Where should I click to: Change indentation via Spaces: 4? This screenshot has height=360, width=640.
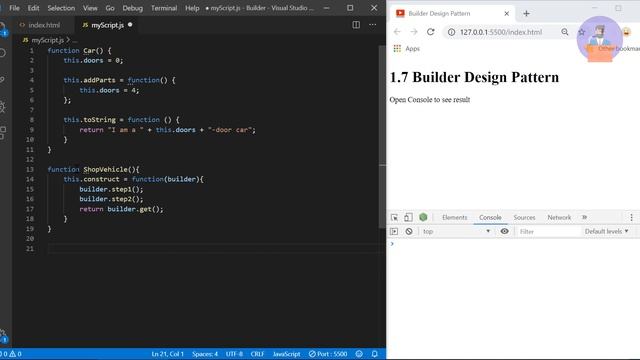(205, 354)
